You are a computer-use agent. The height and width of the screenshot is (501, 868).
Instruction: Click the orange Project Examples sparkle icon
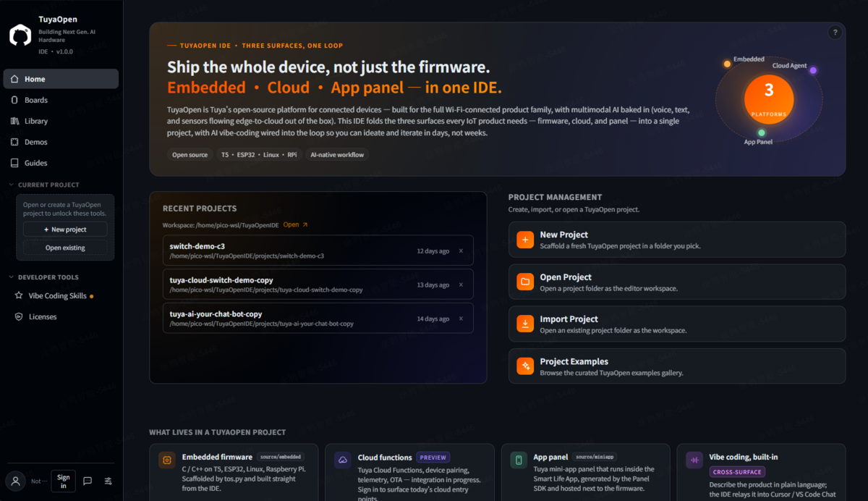(x=525, y=366)
